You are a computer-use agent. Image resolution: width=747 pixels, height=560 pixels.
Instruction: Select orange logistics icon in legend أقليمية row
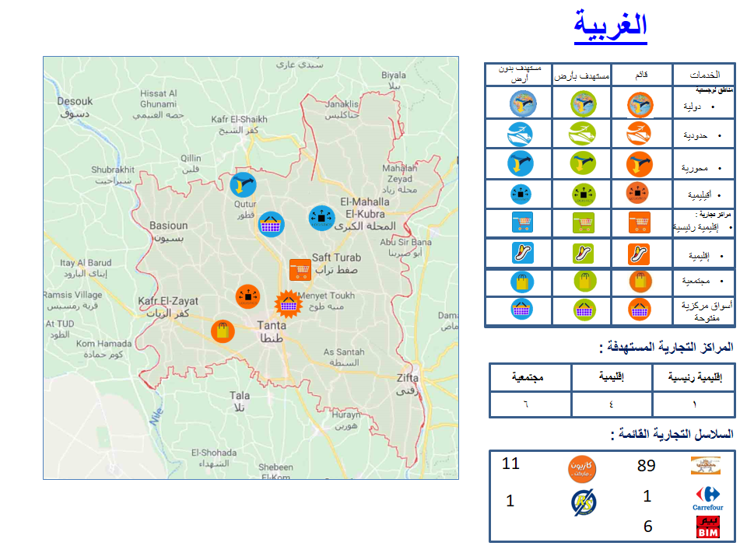pos(637,194)
